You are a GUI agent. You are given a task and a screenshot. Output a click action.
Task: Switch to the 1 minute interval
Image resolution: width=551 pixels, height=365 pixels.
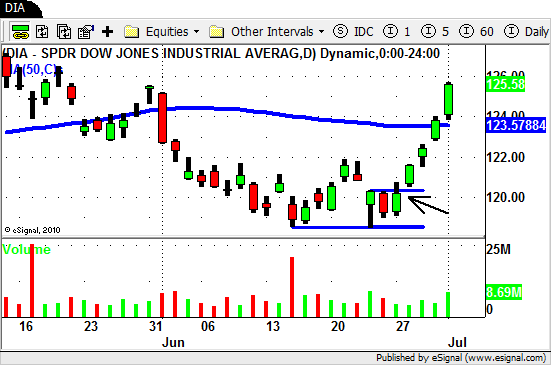click(x=397, y=32)
